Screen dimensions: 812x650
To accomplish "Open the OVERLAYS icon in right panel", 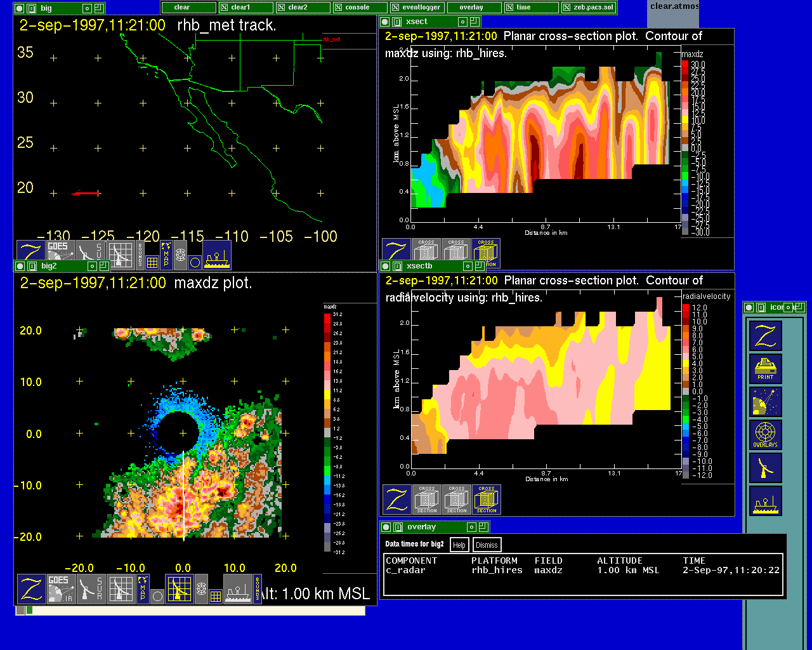I will (x=766, y=435).
